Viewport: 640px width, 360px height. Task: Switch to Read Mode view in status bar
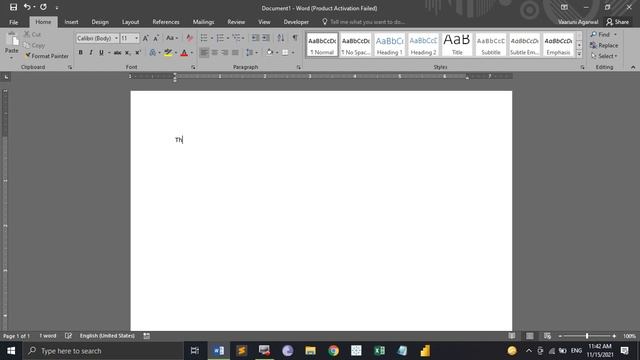pyautogui.click(x=511, y=336)
